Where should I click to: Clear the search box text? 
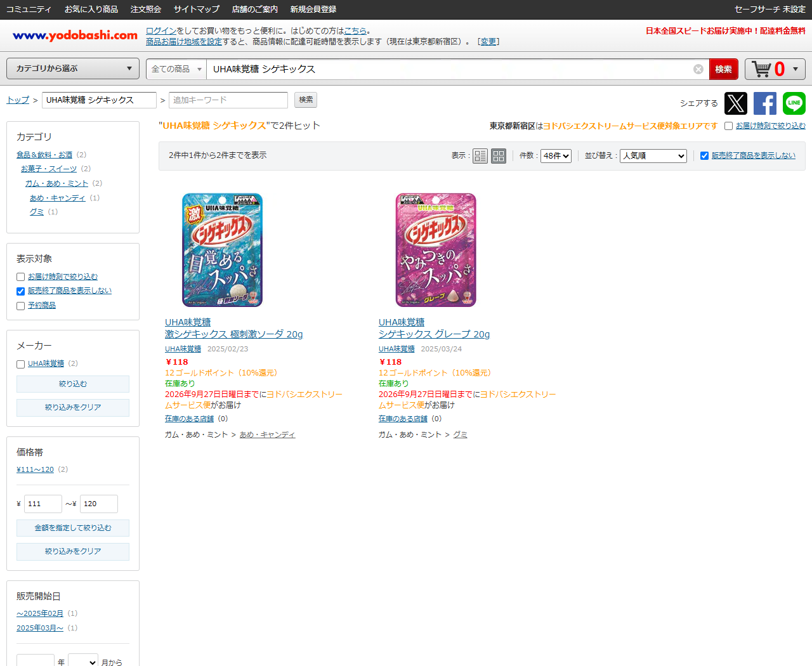coord(698,69)
